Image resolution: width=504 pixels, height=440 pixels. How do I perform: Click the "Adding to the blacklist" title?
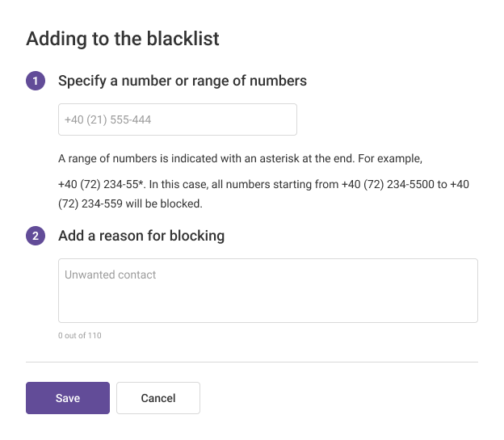[x=123, y=38]
